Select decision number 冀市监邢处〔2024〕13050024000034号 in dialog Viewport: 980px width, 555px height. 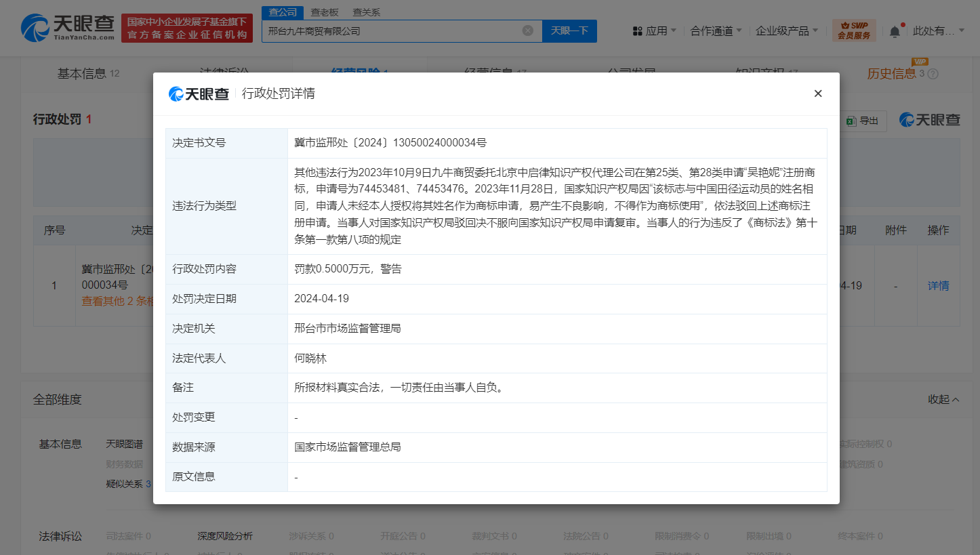[390, 143]
